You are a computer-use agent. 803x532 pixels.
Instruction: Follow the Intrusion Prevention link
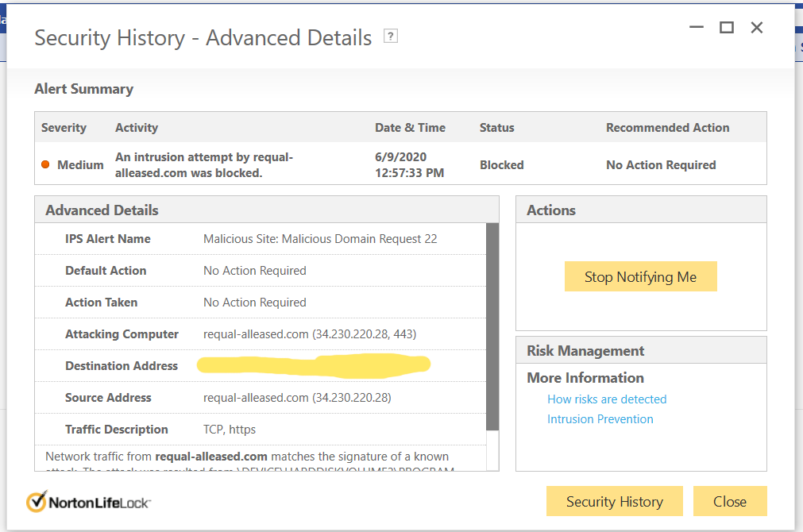coord(600,419)
